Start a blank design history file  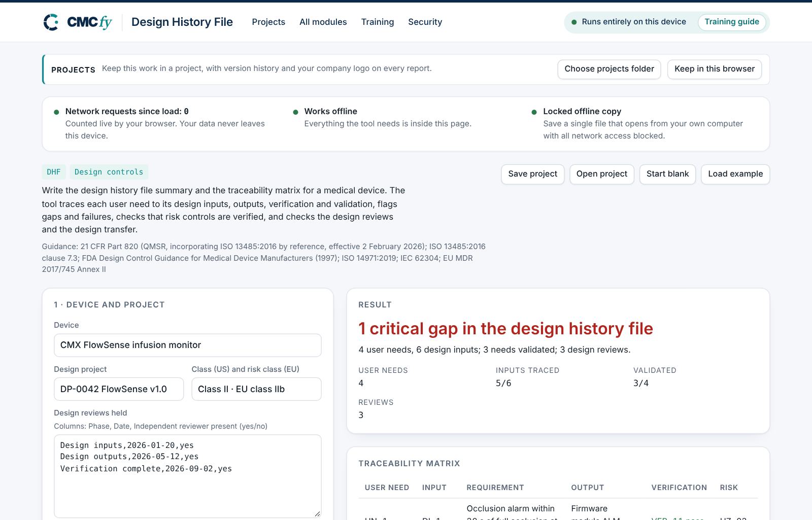click(x=667, y=174)
